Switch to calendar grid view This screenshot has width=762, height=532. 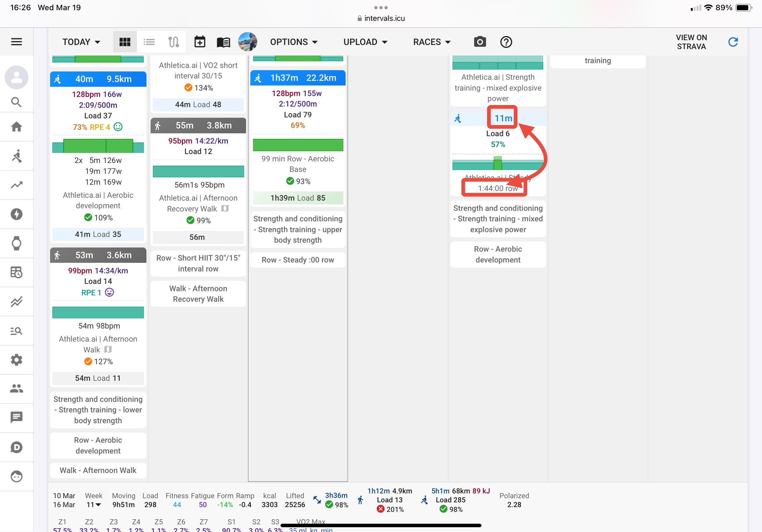tap(125, 42)
